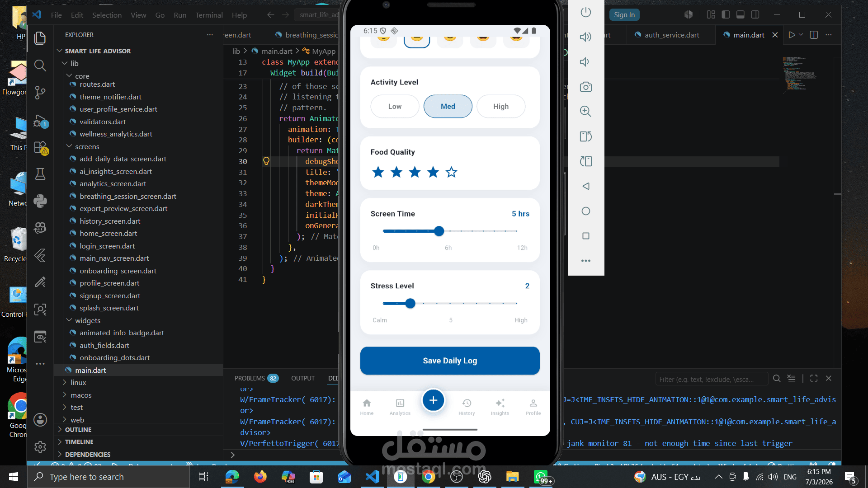Viewport: 868px width, 488px height.
Task: Open Run and Debug view
Action: point(40,121)
